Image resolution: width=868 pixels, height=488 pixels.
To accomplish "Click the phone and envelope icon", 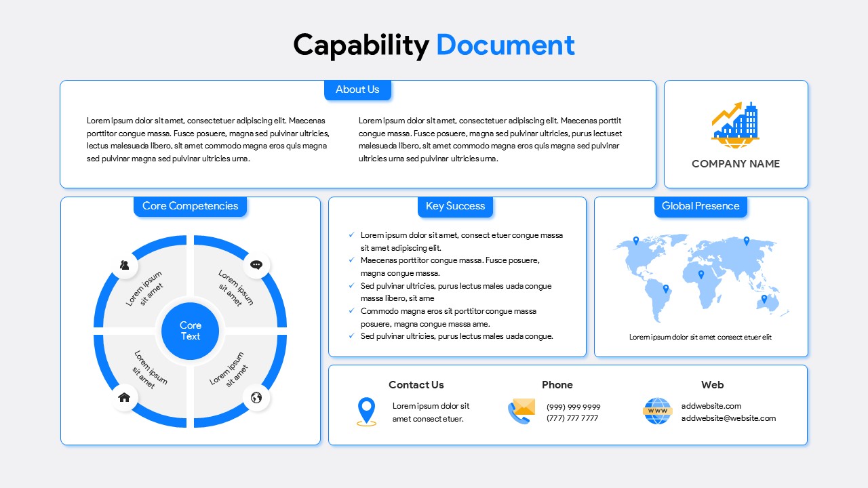I will (x=521, y=411).
